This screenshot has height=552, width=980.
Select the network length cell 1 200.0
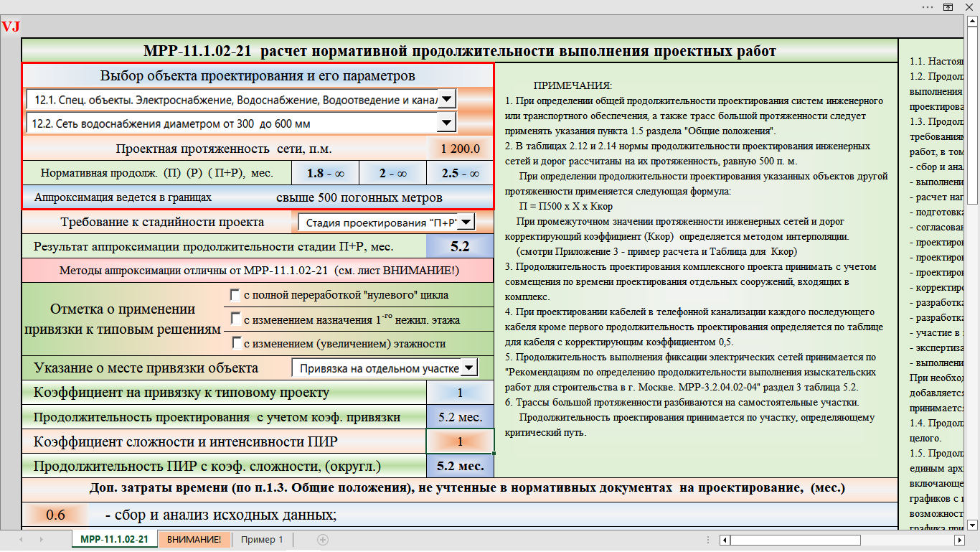click(460, 149)
